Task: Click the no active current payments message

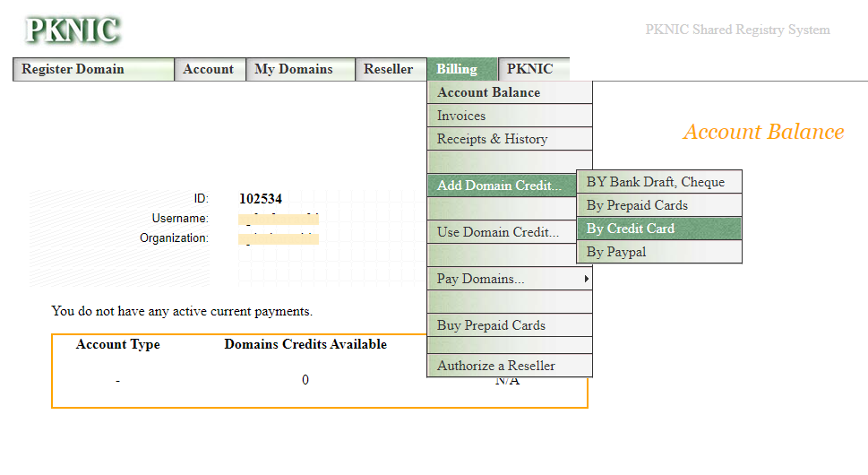Action: (182, 311)
